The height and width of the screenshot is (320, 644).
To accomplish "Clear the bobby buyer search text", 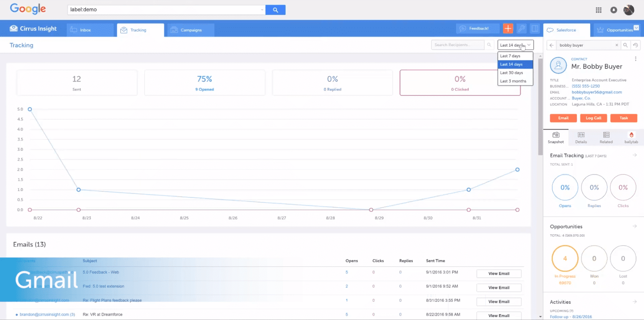I will (x=617, y=45).
